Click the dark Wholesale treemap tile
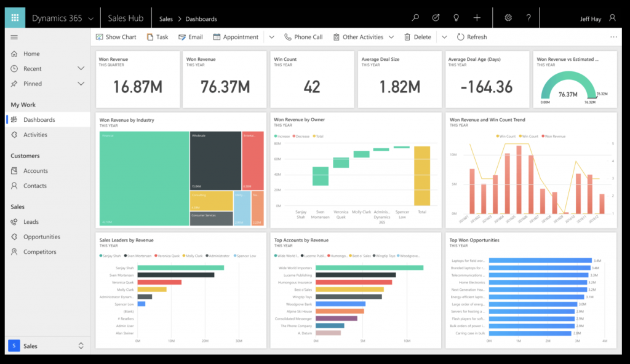This screenshot has width=630, height=364. click(216, 160)
